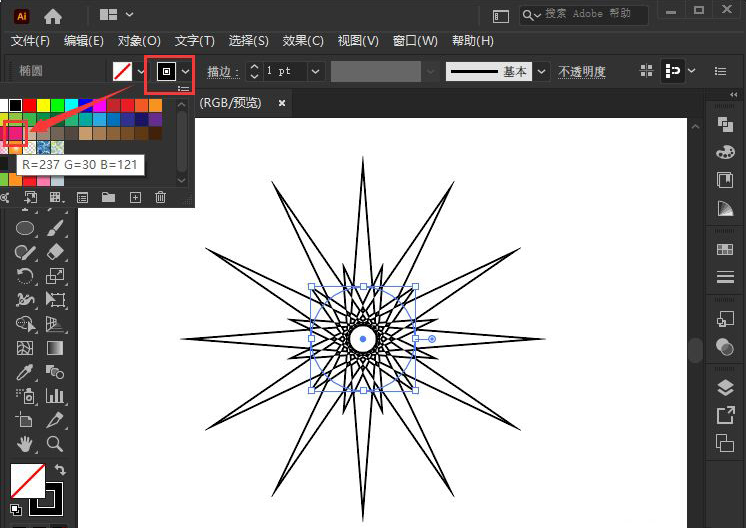746x528 pixels.
Task: Open brush definition 基本 dropdown
Action: coord(541,71)
